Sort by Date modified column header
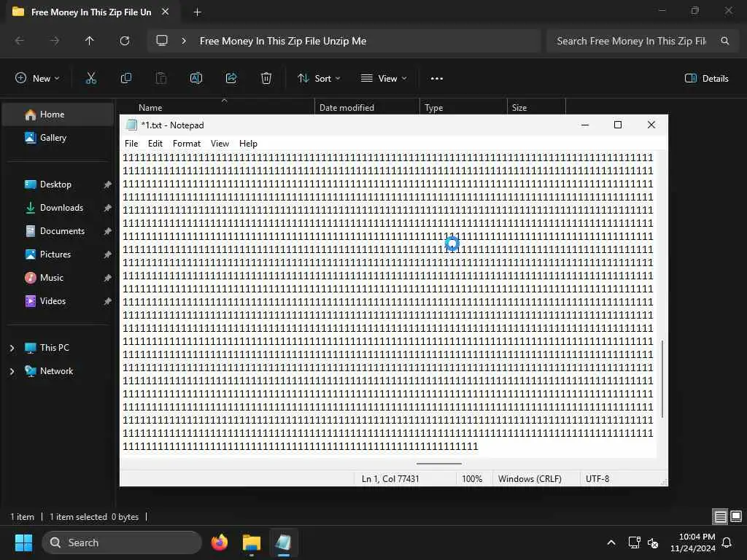Screen dimensions: 747x560 point(347,108)
